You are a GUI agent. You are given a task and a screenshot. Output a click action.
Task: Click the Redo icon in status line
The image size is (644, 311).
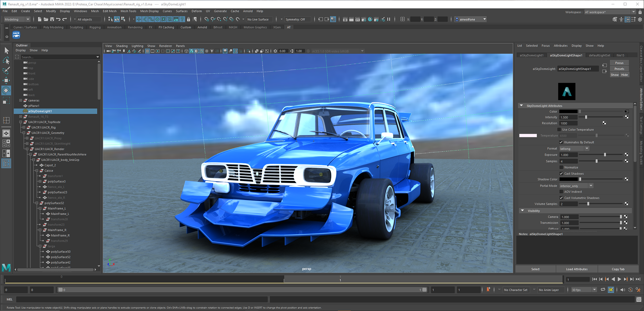tap(65, 19)
